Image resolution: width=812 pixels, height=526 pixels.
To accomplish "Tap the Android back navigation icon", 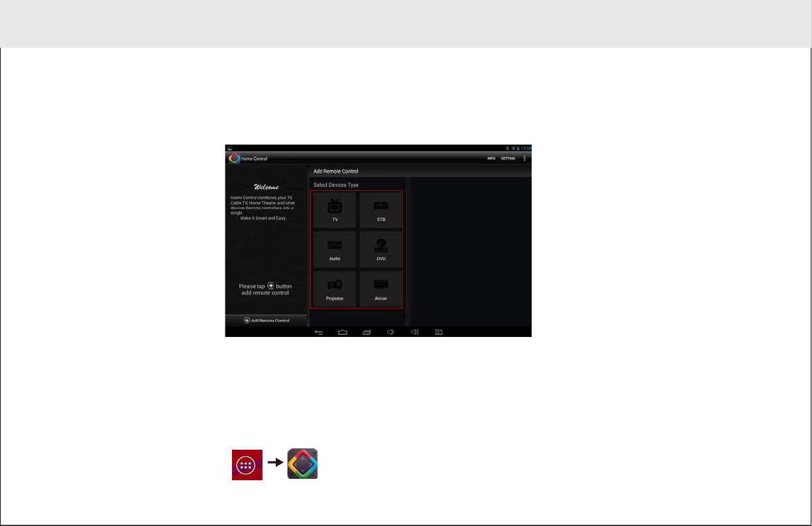I will point(319,332).
